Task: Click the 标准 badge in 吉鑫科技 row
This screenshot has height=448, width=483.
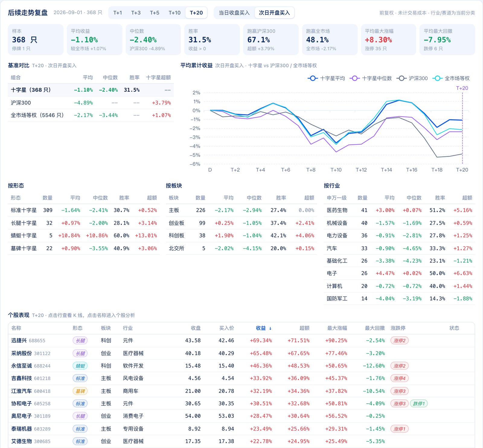Action: coord(80,378)
